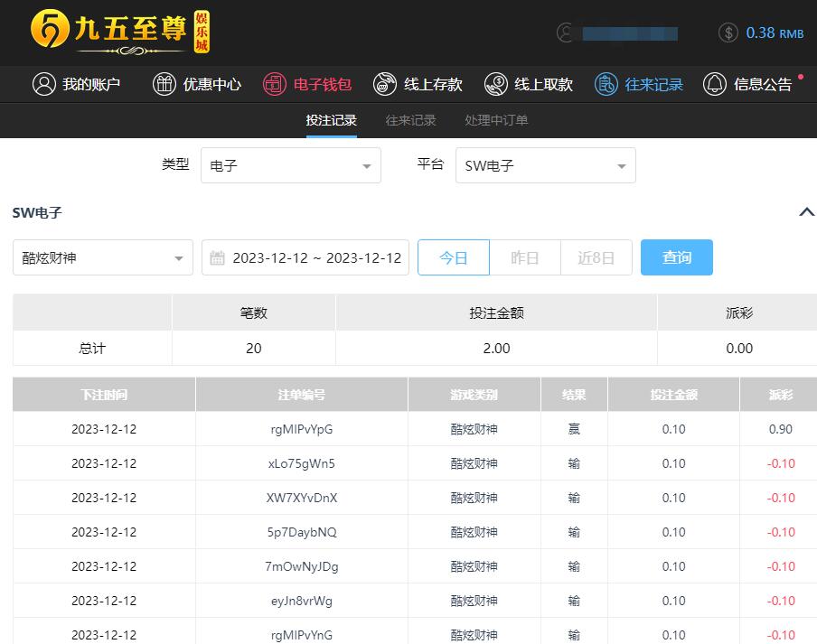Open the 平台 dropdown showing SW电子
Viewport: 817px width, 644px height.
(x=546, y=165)
